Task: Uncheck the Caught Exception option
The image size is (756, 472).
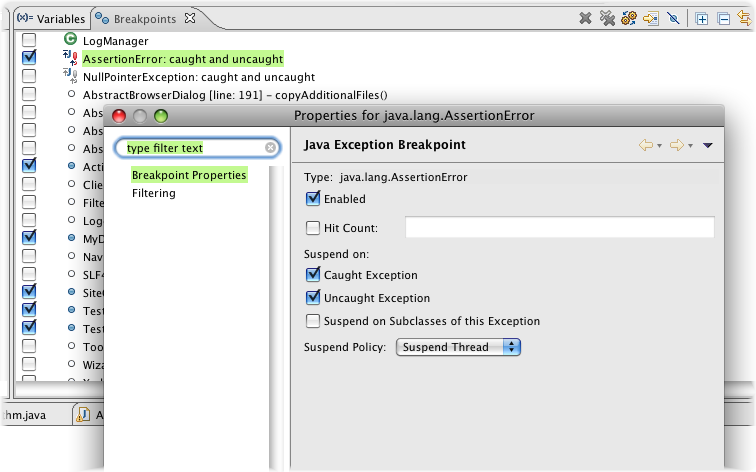Action: [313, 274]
